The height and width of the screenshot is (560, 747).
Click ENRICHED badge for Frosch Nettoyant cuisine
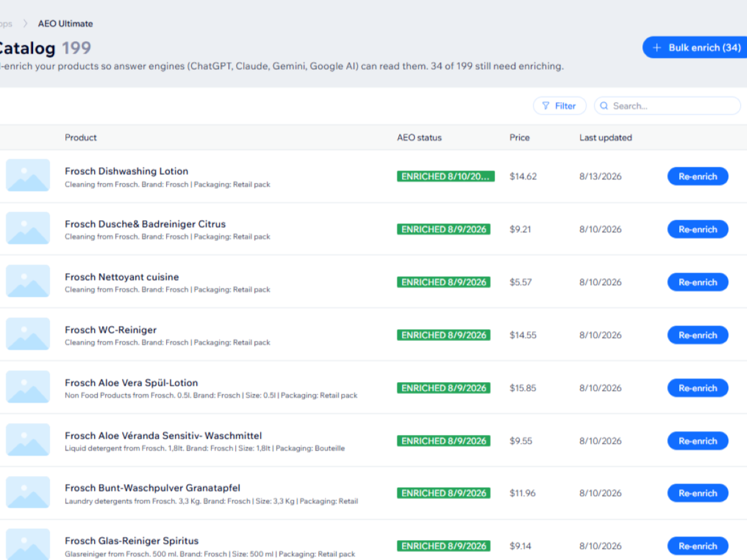[x=443, y=282]
